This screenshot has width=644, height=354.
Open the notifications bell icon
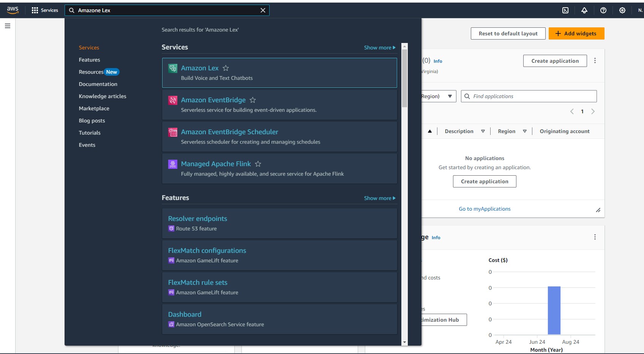(584, 10)
